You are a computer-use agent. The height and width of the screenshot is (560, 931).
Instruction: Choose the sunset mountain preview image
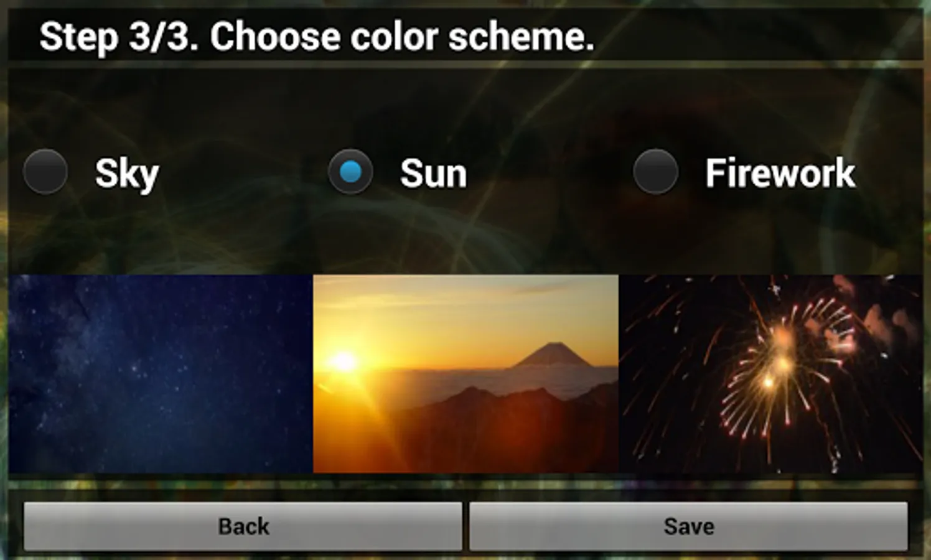coord(465,374)
